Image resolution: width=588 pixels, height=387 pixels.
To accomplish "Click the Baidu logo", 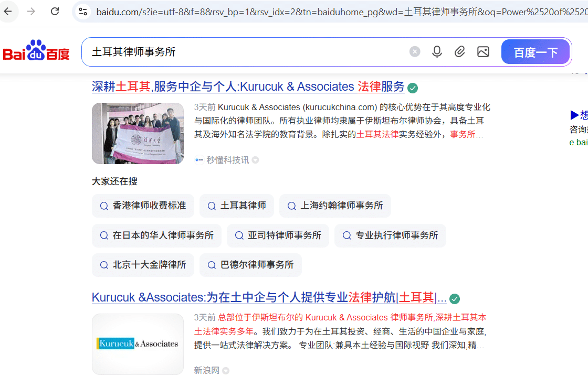I will pos(36,51).
